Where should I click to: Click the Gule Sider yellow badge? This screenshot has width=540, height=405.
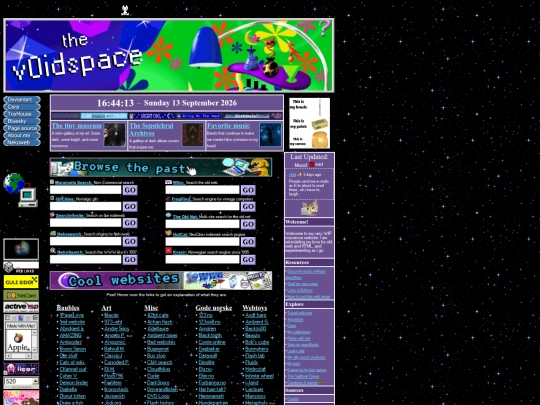[21, 282]
